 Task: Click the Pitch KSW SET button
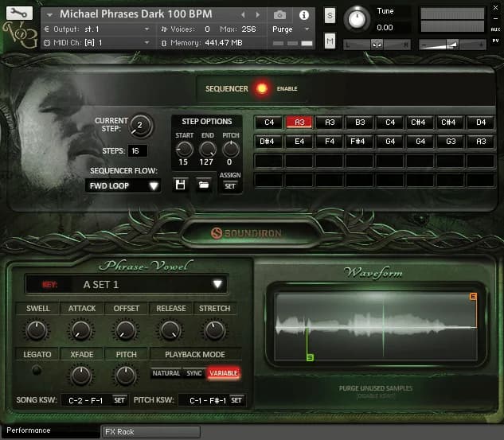236,400
